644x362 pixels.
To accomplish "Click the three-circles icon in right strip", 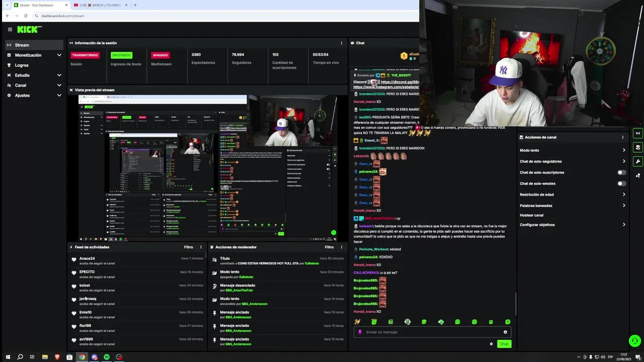I will 638,175.
